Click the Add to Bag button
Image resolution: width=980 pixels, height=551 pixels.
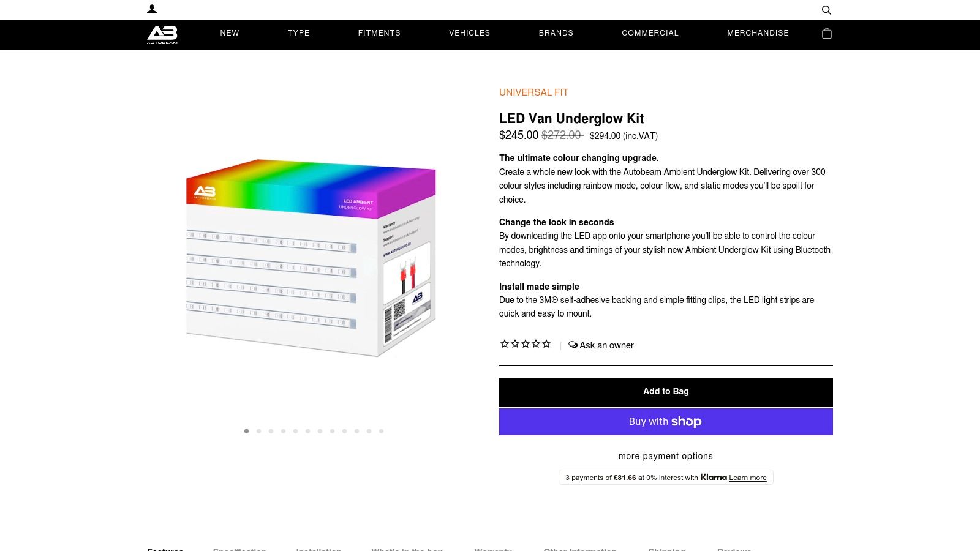(x=666, y=392)
